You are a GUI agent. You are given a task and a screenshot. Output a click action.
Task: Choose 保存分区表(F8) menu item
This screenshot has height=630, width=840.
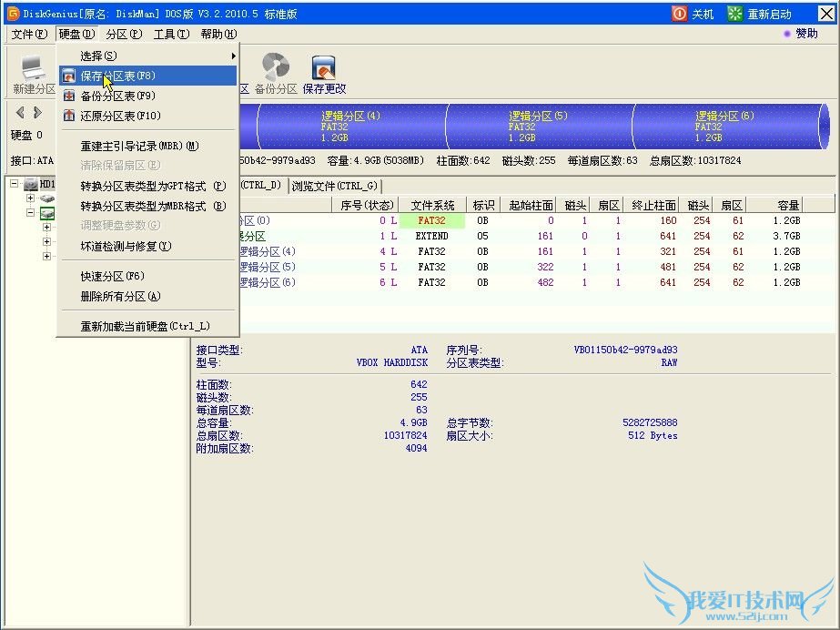[x=147, y=76]
